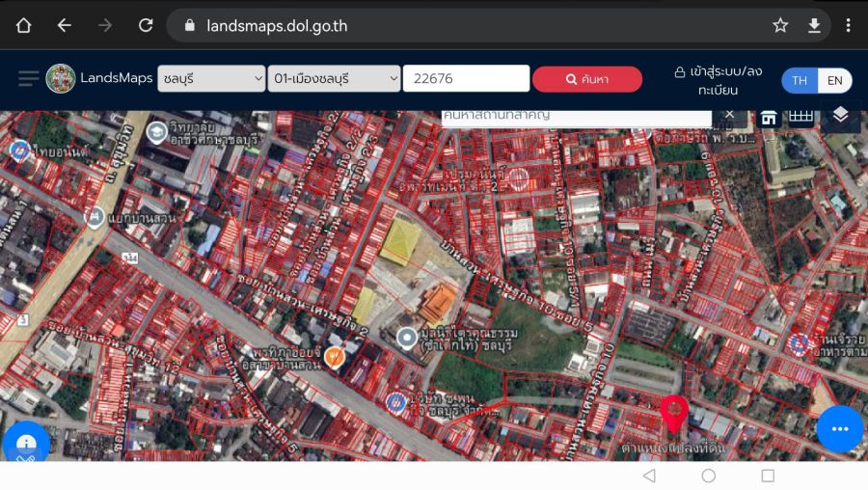The image size is (868, 490).
Task: Open the browser three-dot overflow menu
Action: point(848,25)
